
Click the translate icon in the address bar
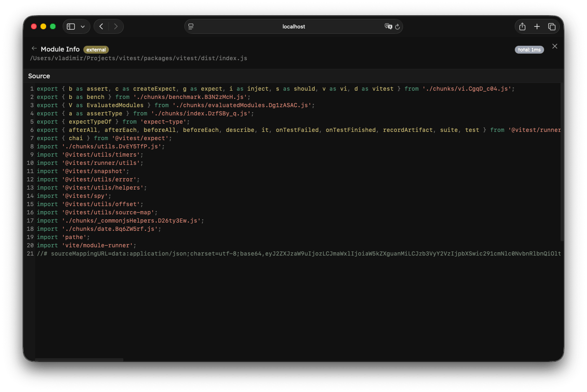point(388,26)
